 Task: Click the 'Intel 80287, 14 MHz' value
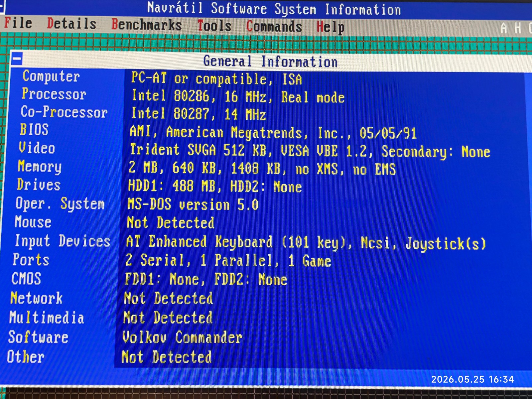[199, 114]
